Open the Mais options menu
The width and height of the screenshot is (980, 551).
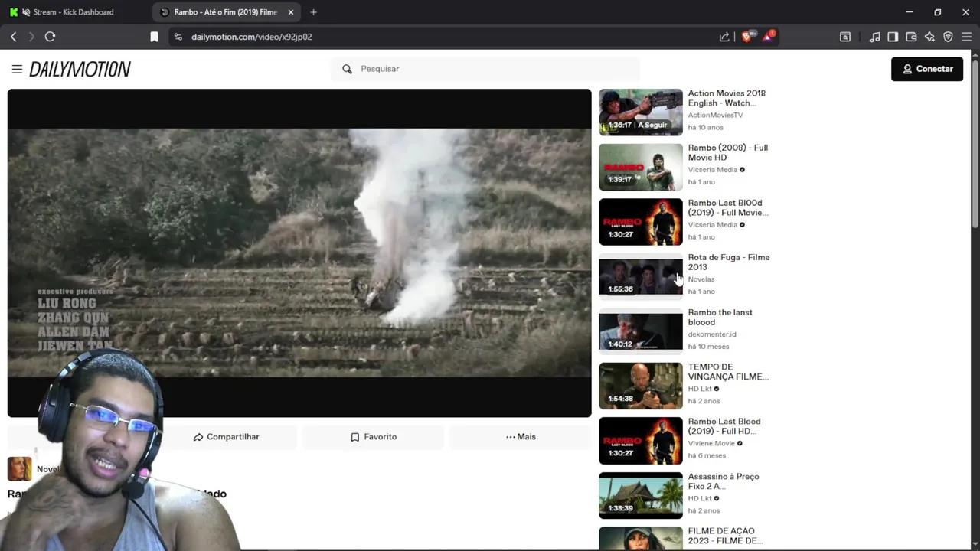coord(521,437)
